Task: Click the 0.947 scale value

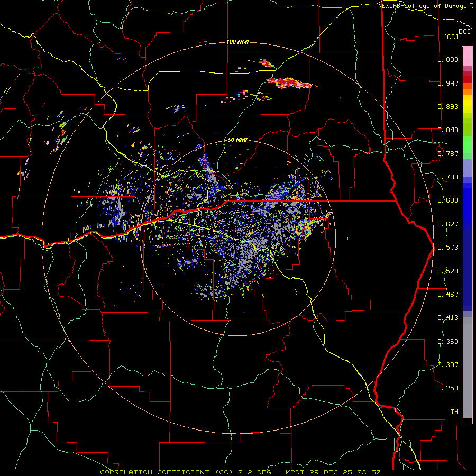Action: 448,83
